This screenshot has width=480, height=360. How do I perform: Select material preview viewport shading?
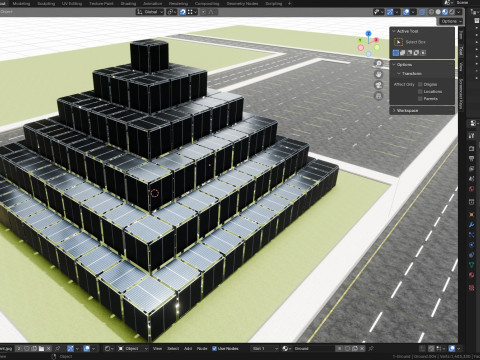[445, 12]
